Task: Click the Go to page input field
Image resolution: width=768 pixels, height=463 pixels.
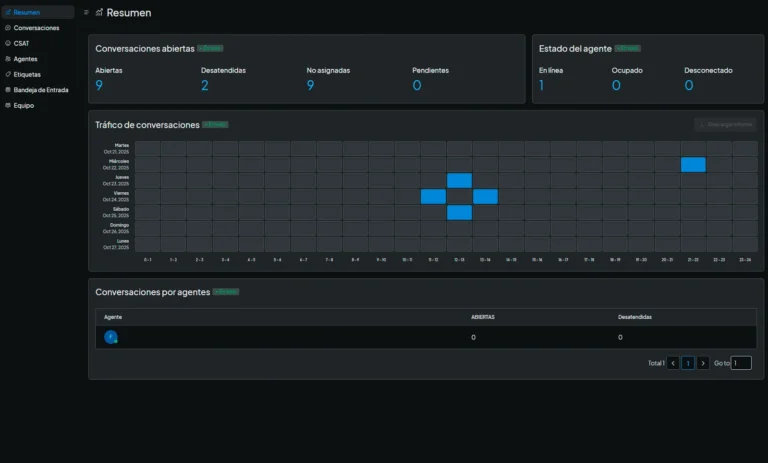Action: coord(741,363)
